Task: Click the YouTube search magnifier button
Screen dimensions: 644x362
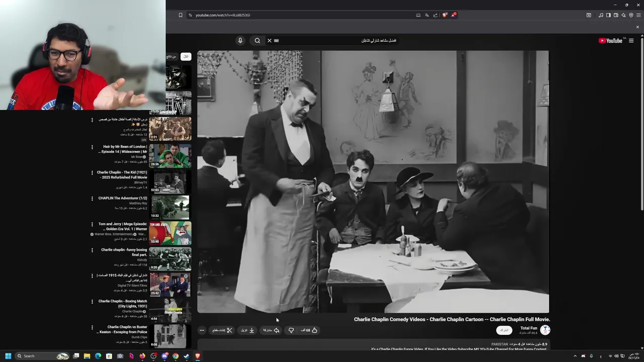Action: (257, 41)
